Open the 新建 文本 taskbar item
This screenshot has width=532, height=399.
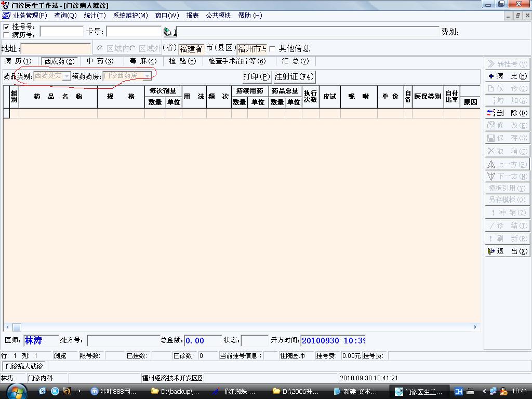[355, 392]
